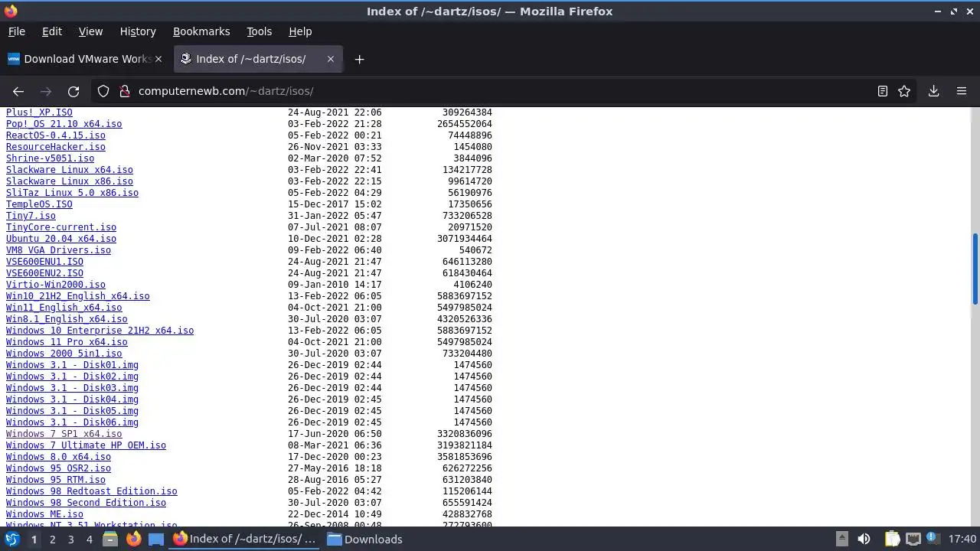This screenshot has width=980, height=551.
Task: Download Windows_10_Enterprise_21H2_x64.iso
Action: [100, 331]
